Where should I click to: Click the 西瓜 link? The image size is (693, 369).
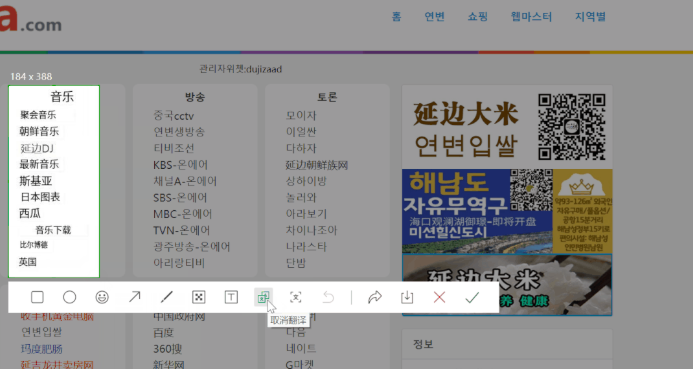(30, 213)
